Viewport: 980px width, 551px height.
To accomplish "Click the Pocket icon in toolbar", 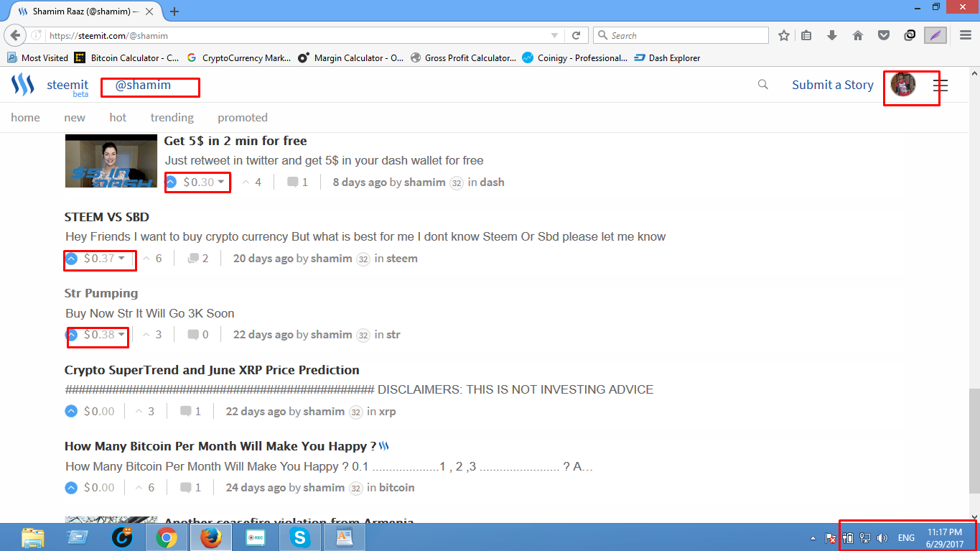I will coord(885,35).
